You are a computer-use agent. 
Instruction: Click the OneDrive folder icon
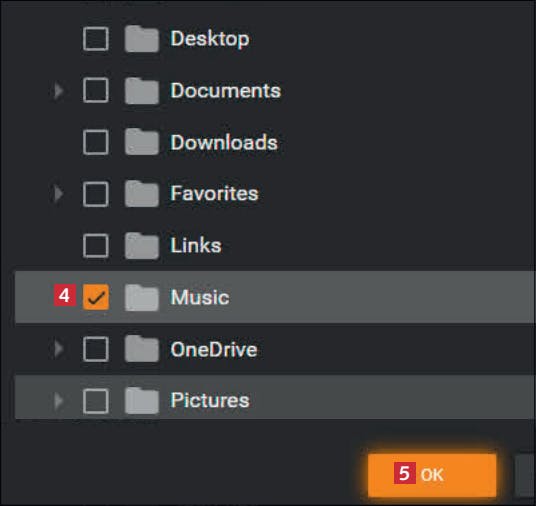point(142,349)
